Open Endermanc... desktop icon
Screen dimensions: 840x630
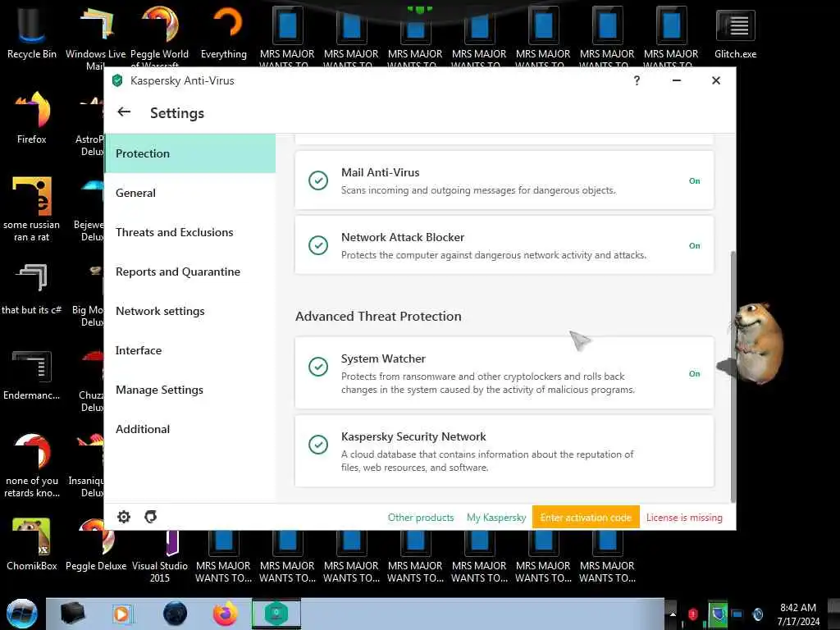(32, 374)
